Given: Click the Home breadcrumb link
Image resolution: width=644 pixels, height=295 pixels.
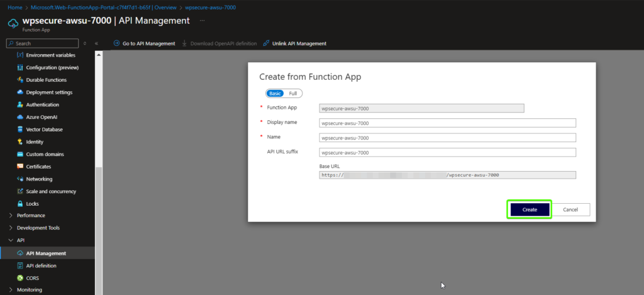Looking at the screenshot, I should click(x=14, y=8).
